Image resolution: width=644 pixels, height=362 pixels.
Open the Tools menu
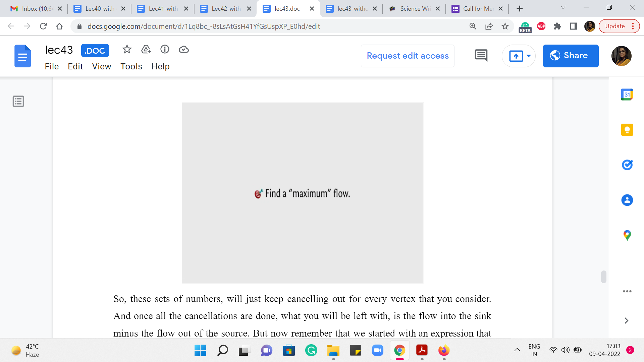[x=131, y=66]
